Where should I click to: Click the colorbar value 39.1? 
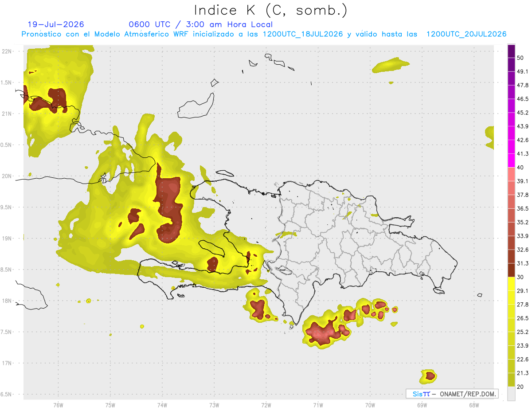(x=523, y=181)
